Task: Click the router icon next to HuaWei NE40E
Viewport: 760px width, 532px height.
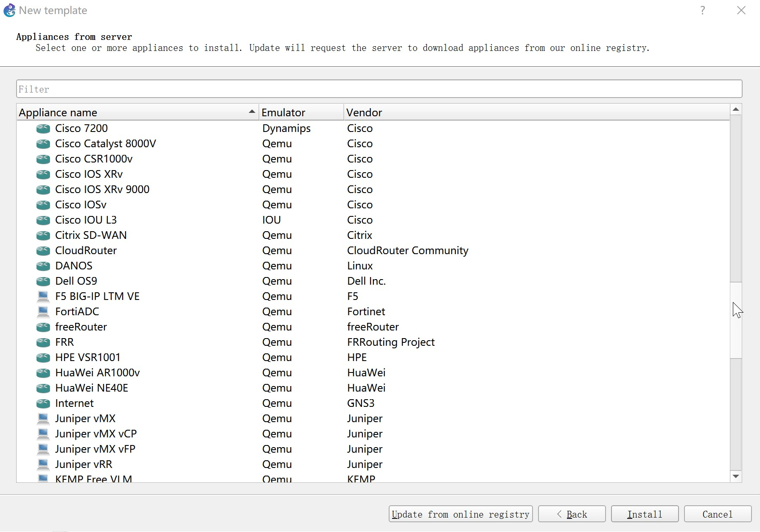Action: click(x=43, y=388)
